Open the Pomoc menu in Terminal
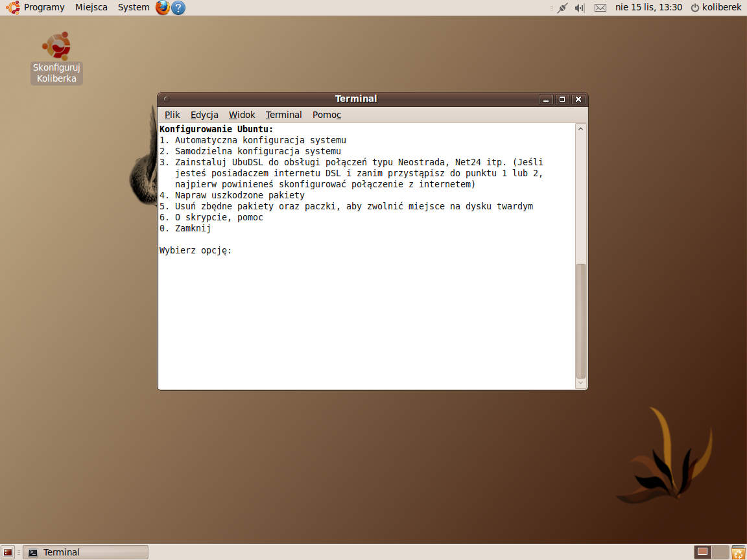 (327, 115)
